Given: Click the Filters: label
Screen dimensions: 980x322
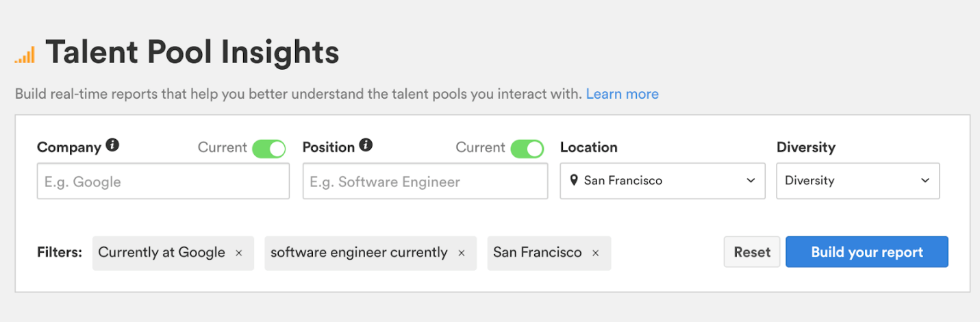Looking at the screenshot, I should pos(60,252).
